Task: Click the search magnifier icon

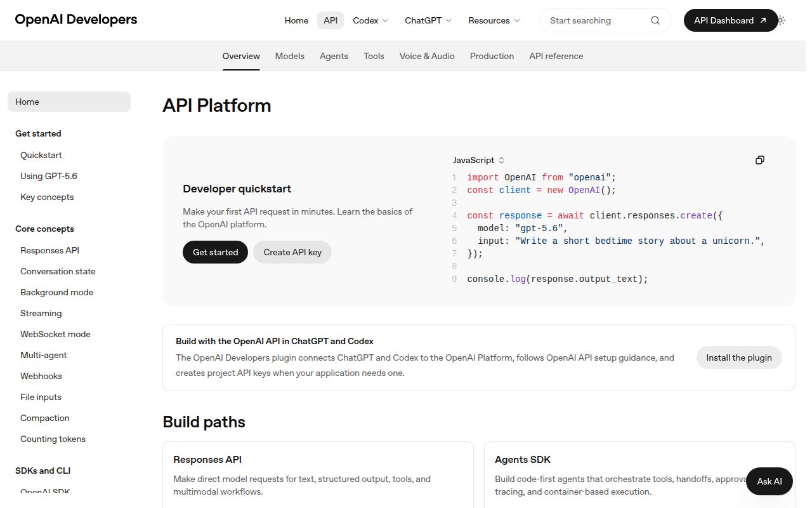Action: point(655,20)
